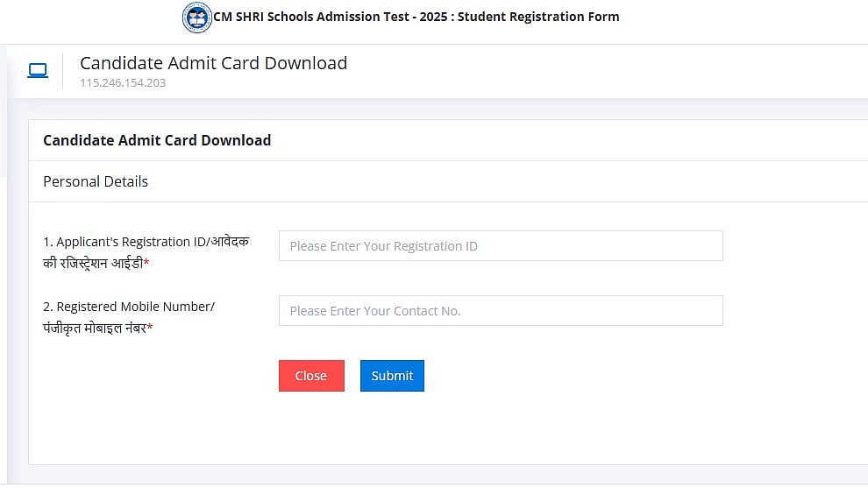Click "Student Registration Form" in the header
The width and height of the screenshot is (868, 488).
(538, 17)
